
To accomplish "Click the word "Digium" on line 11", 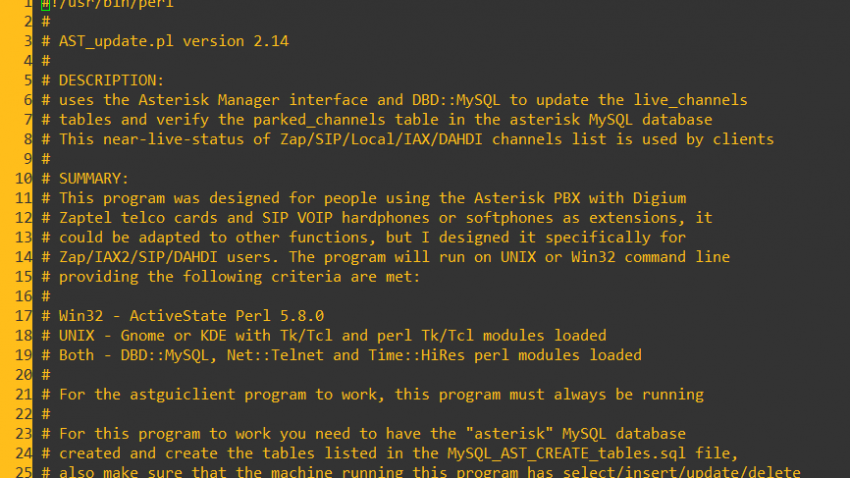I will pos(658,197).
